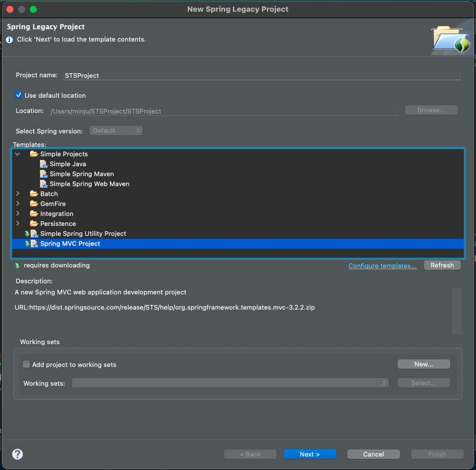Click the requires downloading legend arrow icon
The width and height of the screenshot is (476, 470).
tap(18, 266)
